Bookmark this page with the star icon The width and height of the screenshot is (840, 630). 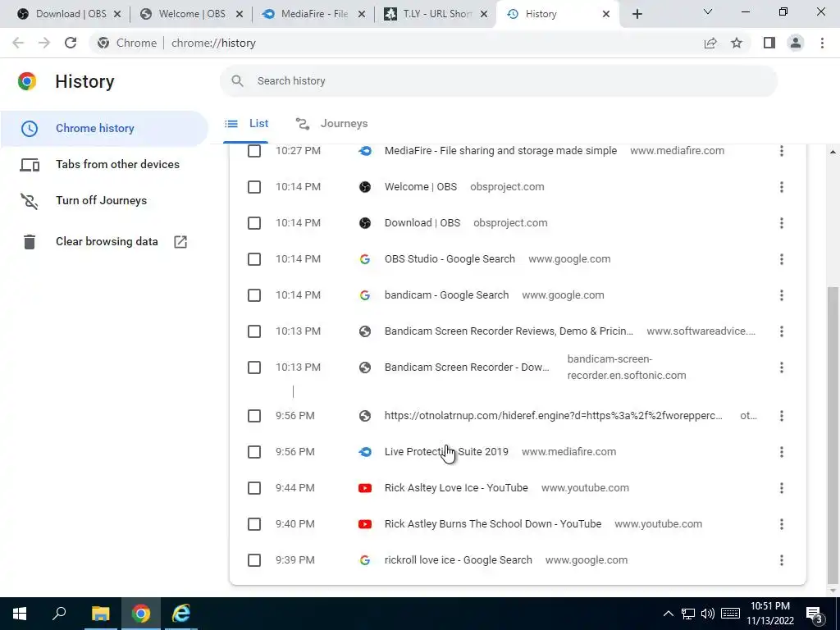(x=737, y=43)
